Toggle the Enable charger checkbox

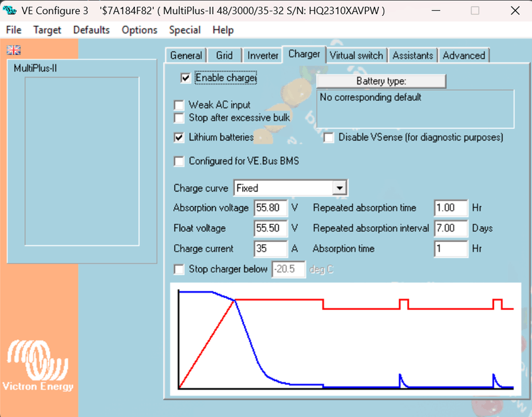[x=186, y=78]
